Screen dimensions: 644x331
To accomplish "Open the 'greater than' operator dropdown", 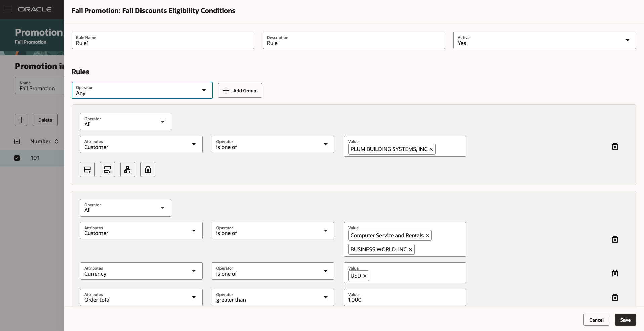I will point(325,297).
